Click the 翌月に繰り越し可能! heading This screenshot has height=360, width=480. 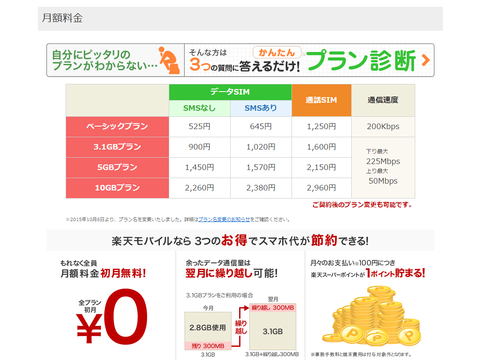pos(231,273)
